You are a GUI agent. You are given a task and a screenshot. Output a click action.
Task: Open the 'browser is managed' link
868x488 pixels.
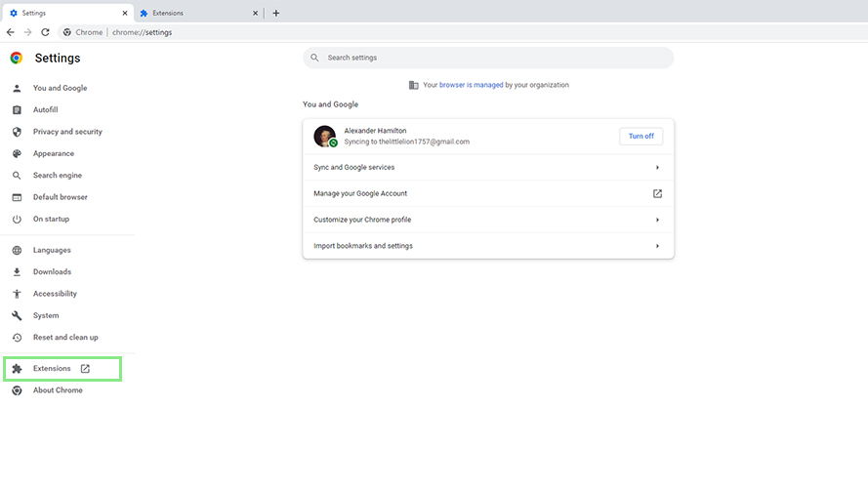(x=471, y=85)
